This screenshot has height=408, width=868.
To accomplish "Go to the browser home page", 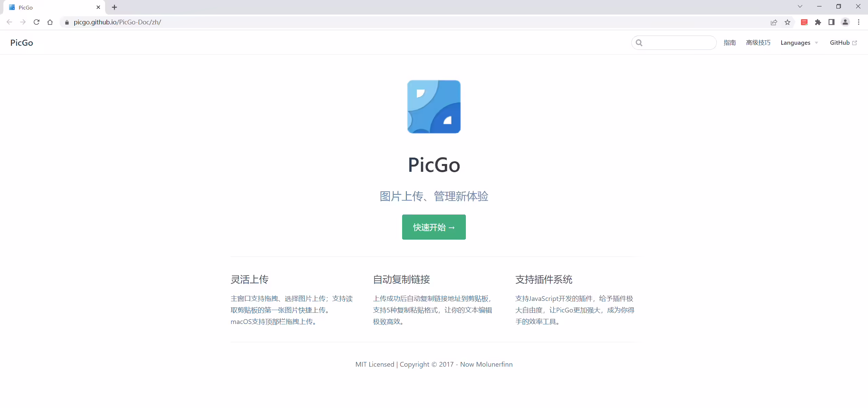I will pyautogui.click(x=50, y=22).
